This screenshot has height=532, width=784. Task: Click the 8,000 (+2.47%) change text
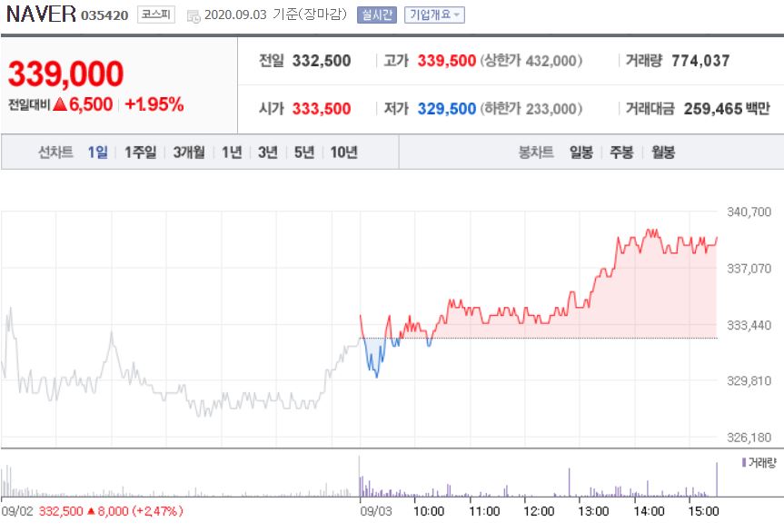point(141,511)
